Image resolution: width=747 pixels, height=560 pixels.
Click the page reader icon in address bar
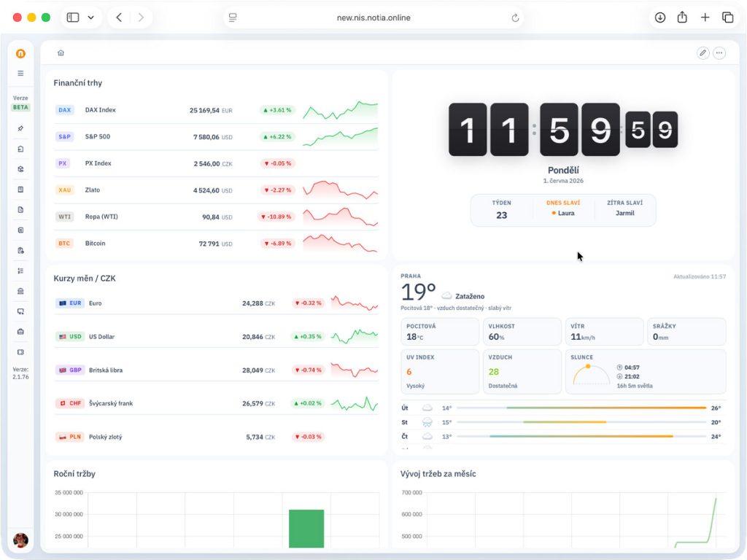coord(233,17)
